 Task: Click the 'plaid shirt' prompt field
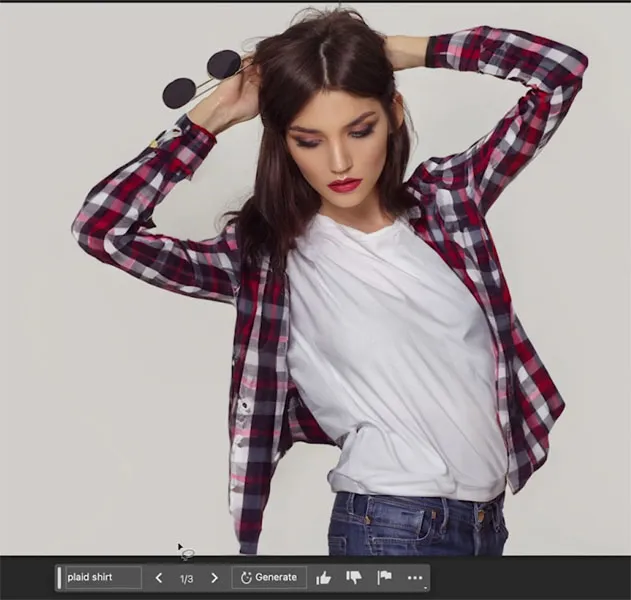102,578
